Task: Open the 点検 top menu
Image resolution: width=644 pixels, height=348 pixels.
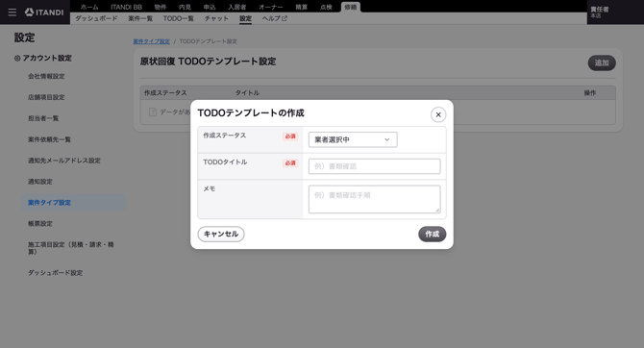Action: click(326, 7)
